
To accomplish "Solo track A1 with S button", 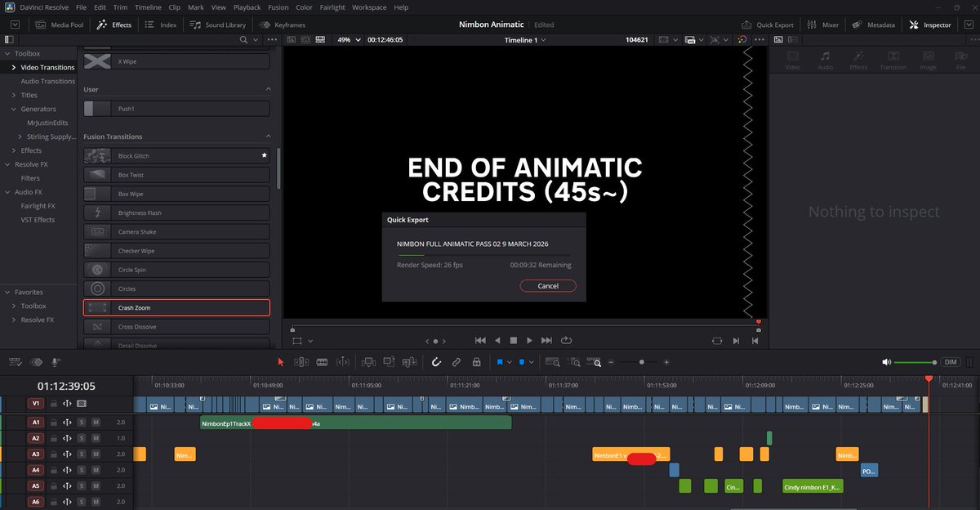I will 82,423.
